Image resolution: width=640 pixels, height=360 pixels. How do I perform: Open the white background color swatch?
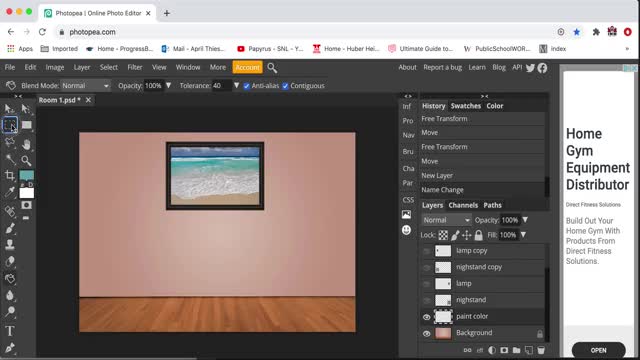tap(27, 193)
